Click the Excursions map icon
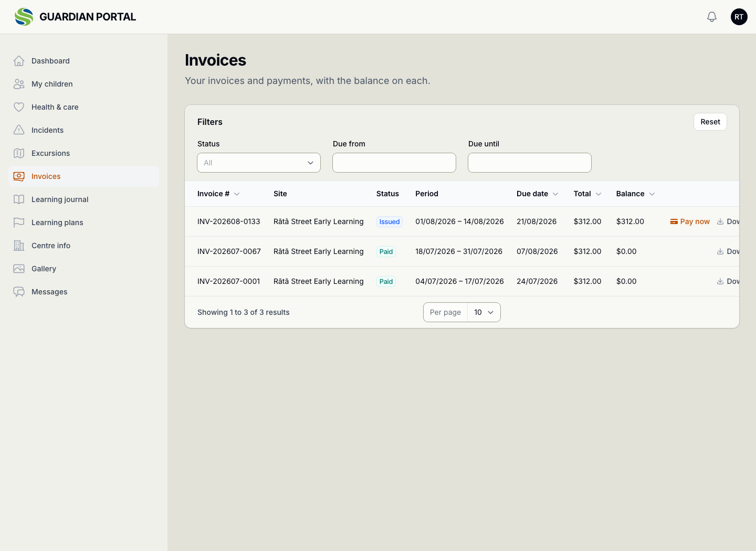Screen dimensions: 756x551 point(19,153)
